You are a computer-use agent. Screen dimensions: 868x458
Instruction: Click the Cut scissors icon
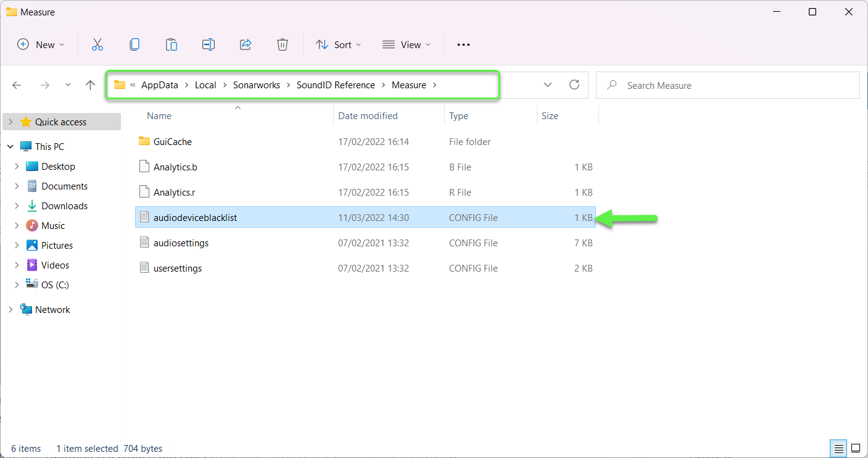[x=97, y=44]
